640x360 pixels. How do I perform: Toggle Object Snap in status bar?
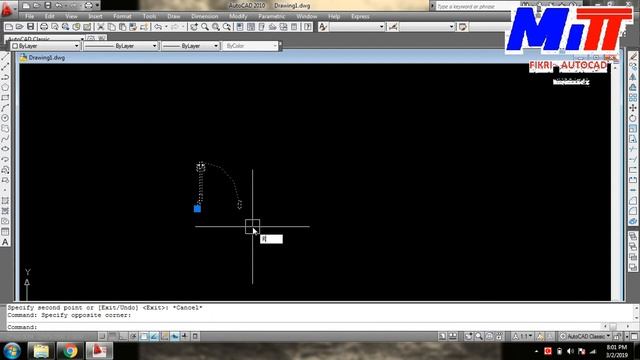(144, 336)
